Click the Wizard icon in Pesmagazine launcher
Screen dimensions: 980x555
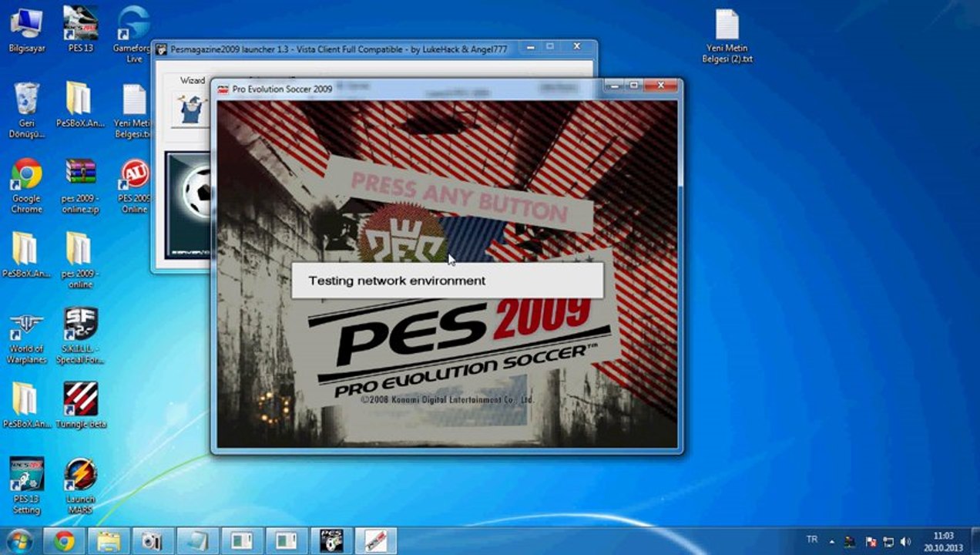coord(190,109)
